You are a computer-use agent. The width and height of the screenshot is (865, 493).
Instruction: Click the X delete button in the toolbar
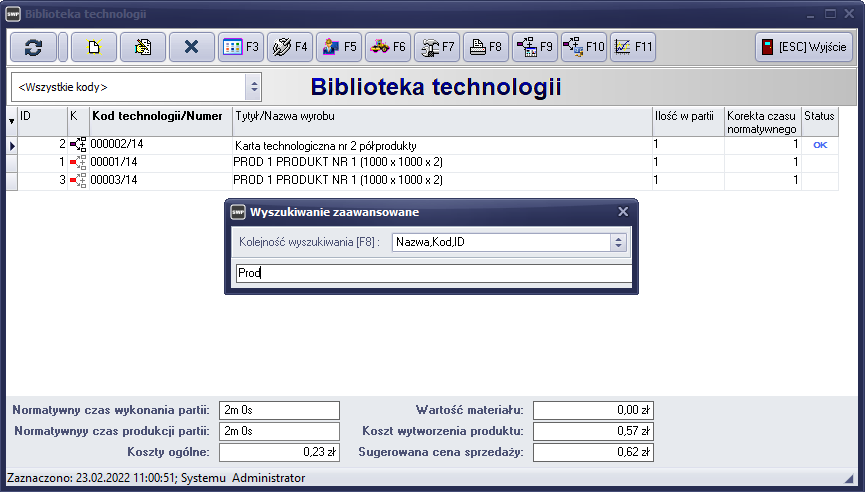coord(191,47)
